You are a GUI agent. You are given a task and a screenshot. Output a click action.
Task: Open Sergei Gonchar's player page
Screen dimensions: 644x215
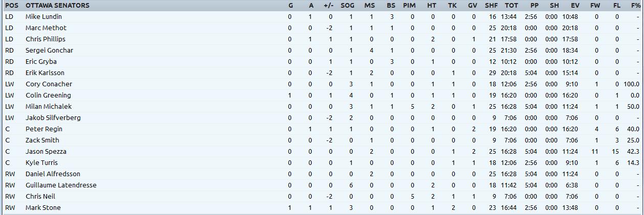click(x=49, y=50)
